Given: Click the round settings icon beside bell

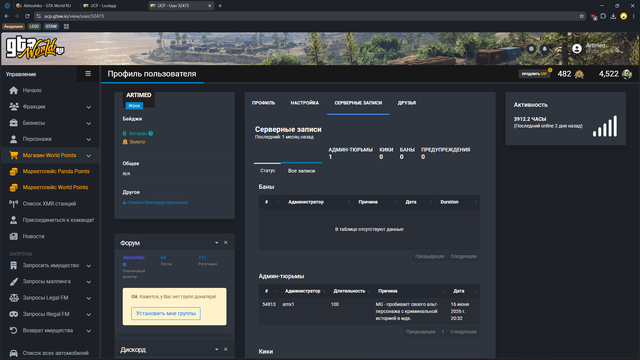Looking at the screenshot, I should click(531, 49).
